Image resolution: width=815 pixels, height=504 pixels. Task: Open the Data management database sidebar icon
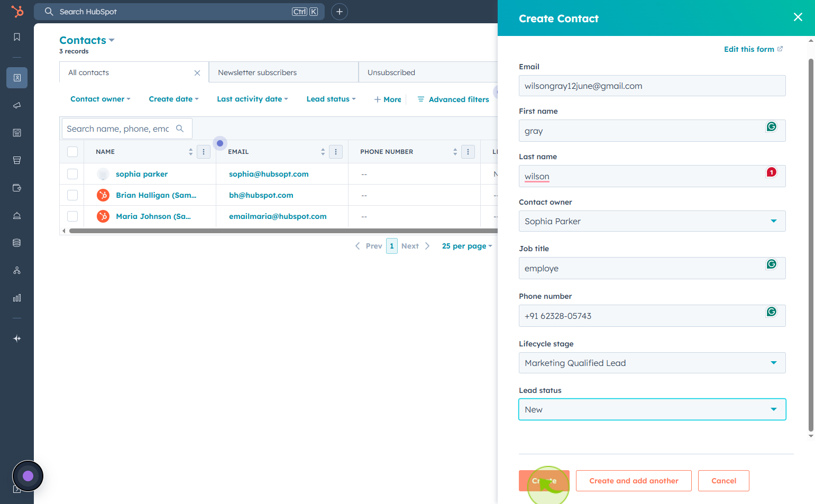pyautogui.click(x=17, y=243)
